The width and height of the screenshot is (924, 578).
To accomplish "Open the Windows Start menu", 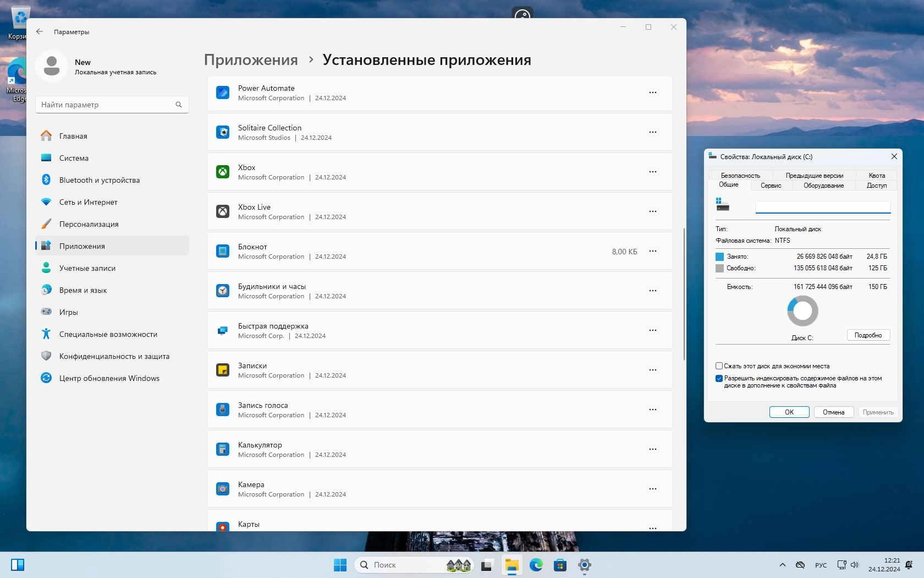I will pos(340,565).
